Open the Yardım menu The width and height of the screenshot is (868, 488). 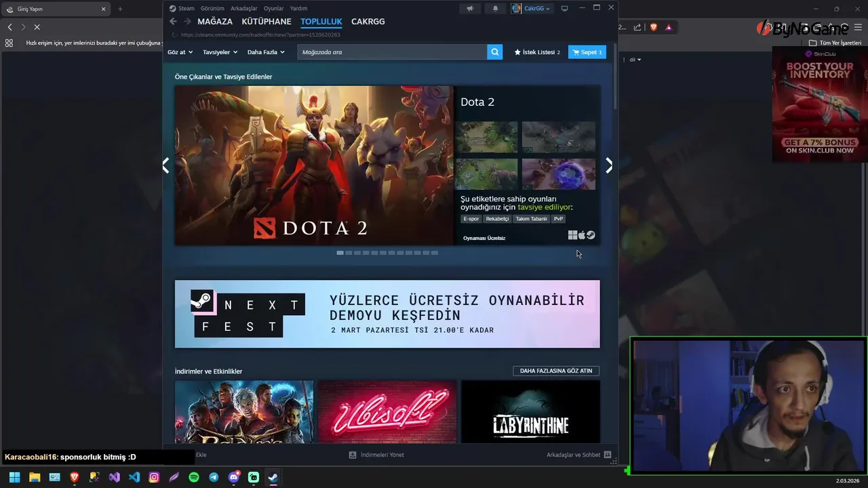coord(298,8)
